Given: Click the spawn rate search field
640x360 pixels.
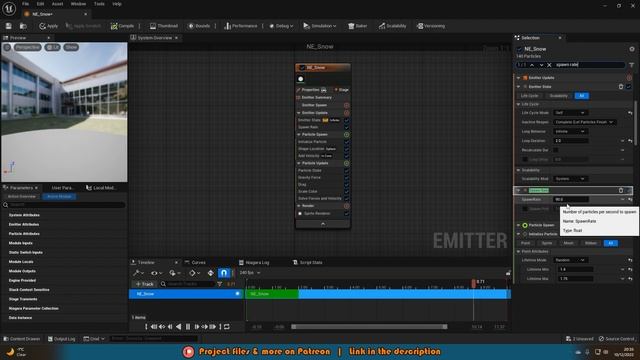Looking at the screenshot, I should [589, 65].
